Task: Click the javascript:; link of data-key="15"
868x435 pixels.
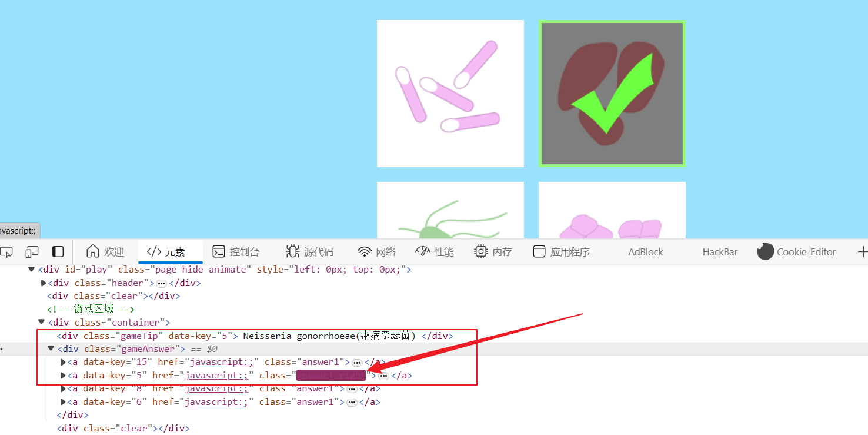Action: [x=222, y=362]
